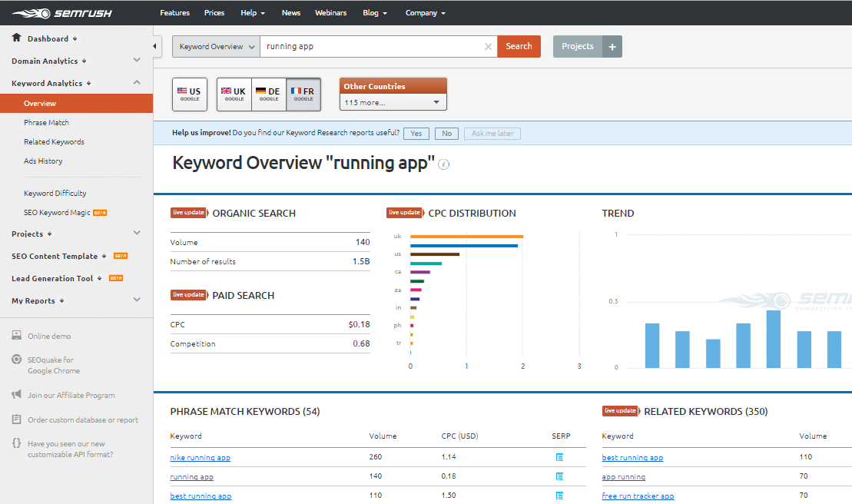
Task: Open the app running related keyword link
Action: pos(624,477)
